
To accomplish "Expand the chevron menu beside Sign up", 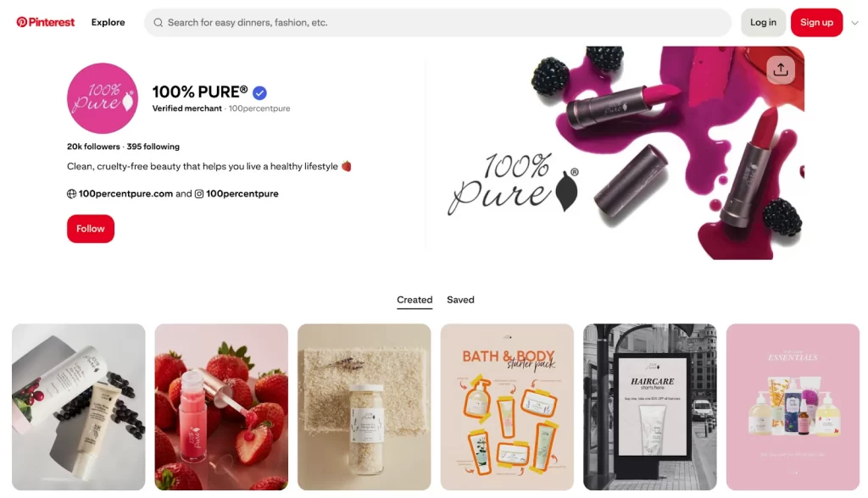I will pyautogui.click(x=854, y=23).
